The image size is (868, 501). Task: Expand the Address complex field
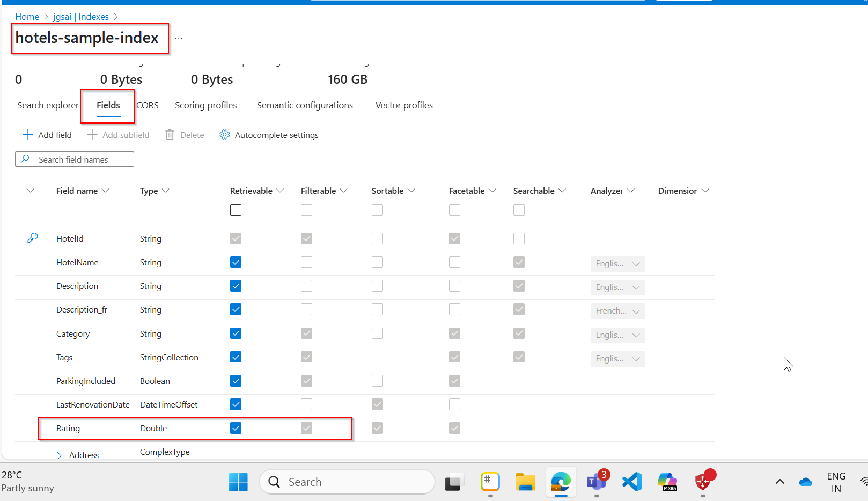coord(60,455)
